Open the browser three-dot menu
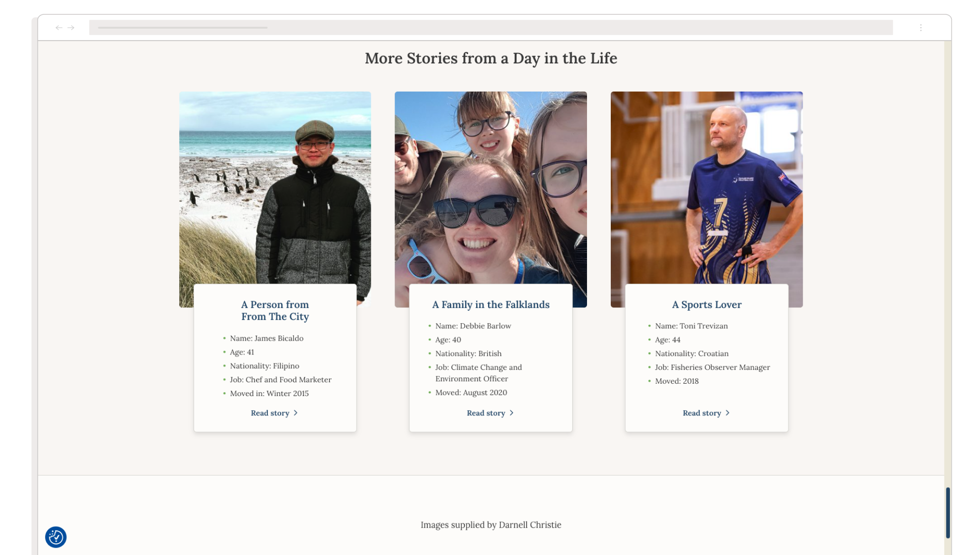980x555 pixels. coord(921,28)
